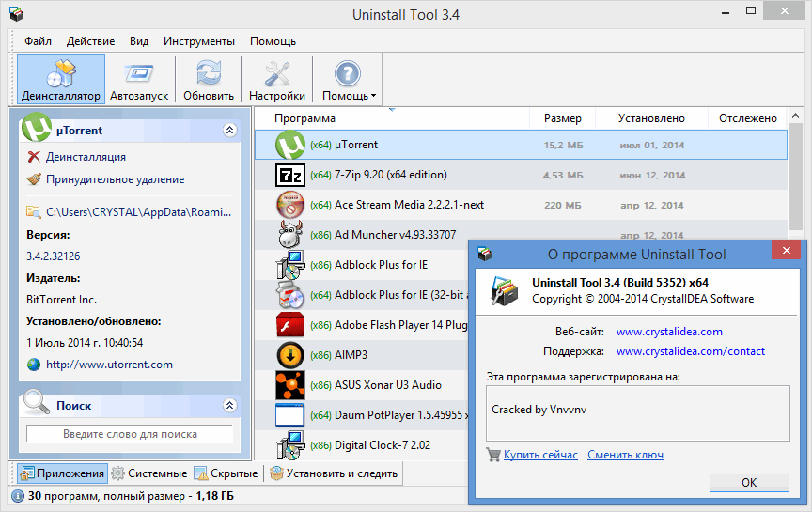
Task: Click the program list vertical scrollbar
Action: coord(795,178)
